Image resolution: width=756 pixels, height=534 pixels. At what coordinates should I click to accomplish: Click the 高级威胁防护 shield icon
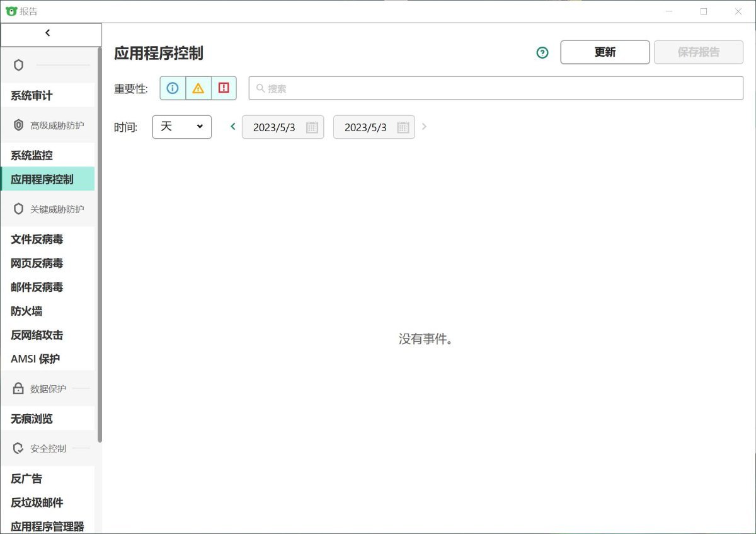(x=18, y=125)
